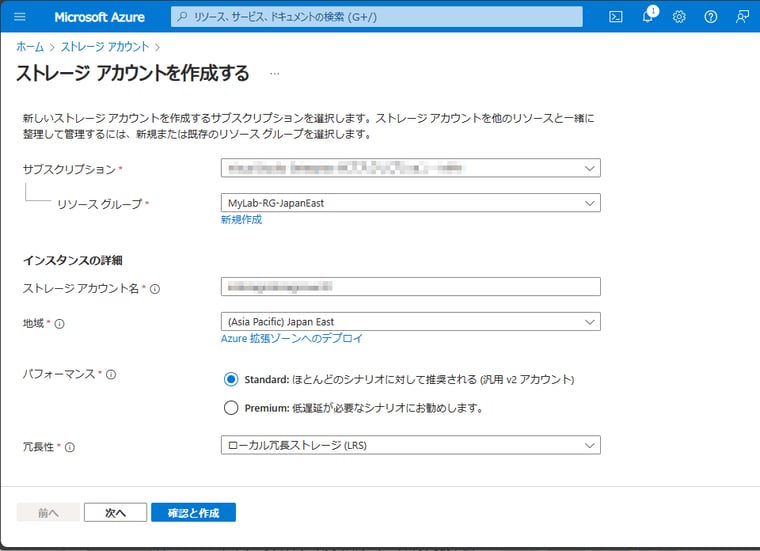Image resolution: width=760 pixels, height=551 pixels.
Task: Open the feedback person icon
Action: [742, 17]
